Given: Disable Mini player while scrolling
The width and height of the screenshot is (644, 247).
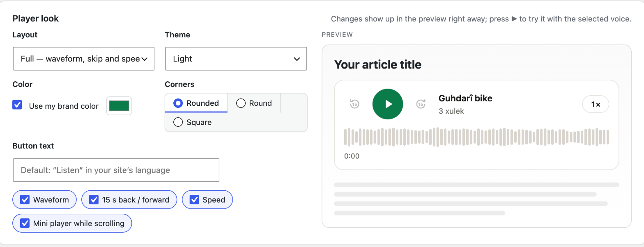Looking at the screenshot, I should (72, 223).
